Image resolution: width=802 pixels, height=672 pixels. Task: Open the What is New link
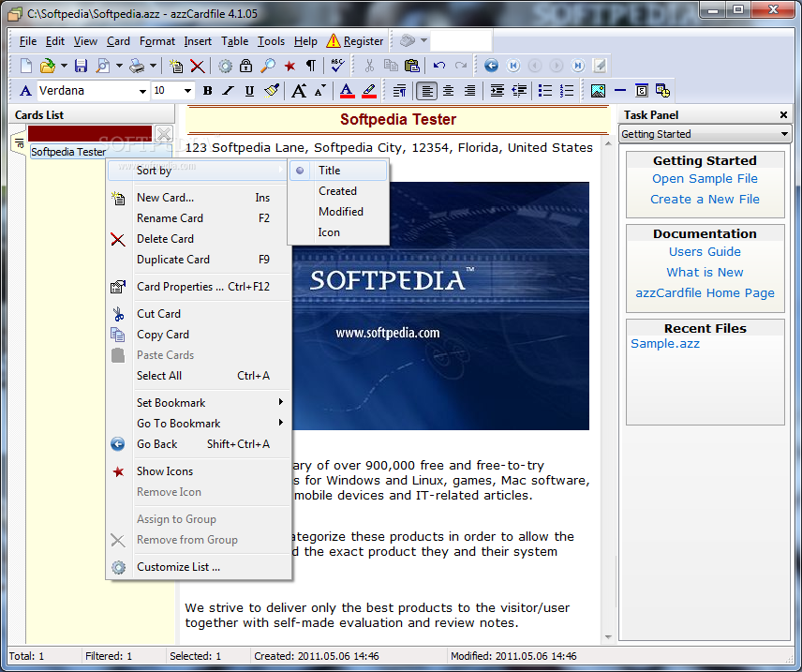705,273
